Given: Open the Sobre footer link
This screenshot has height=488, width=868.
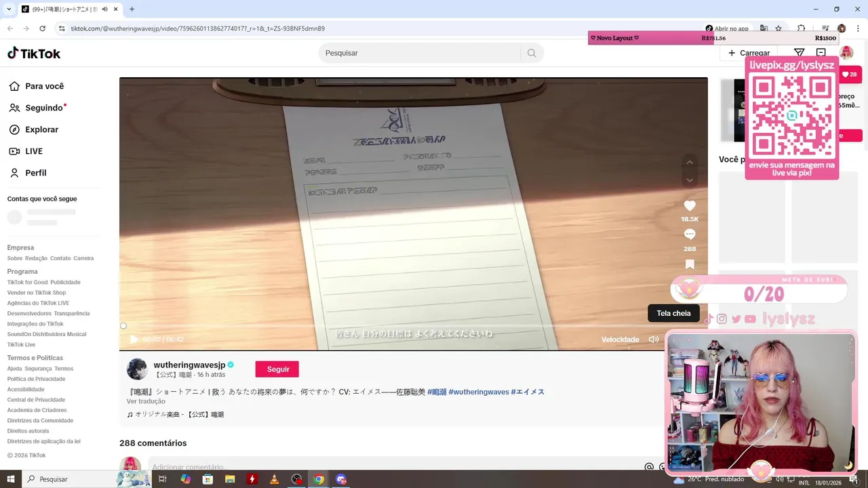Looking at the screenshot, I should (15, 258).
